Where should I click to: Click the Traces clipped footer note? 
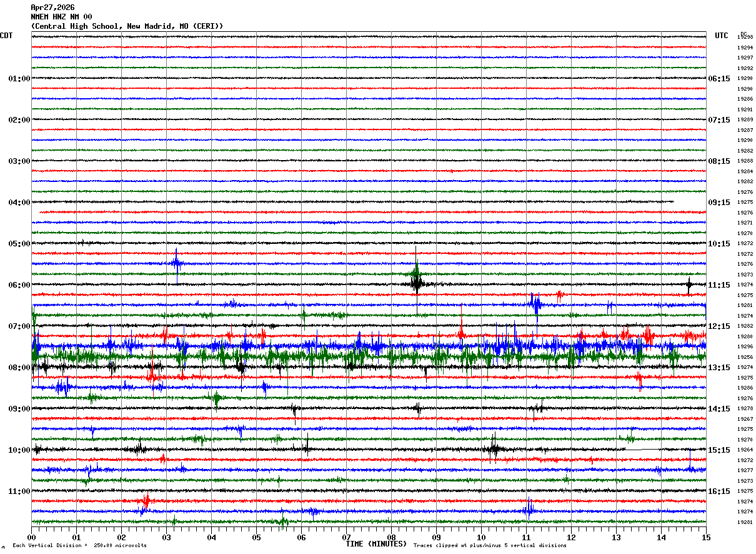[x=490, y=545]
